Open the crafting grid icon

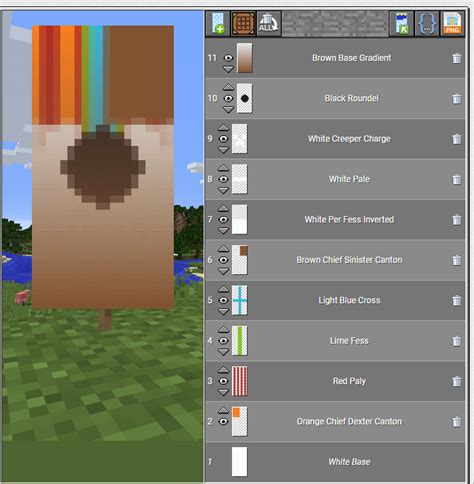[x=243, y=23]
